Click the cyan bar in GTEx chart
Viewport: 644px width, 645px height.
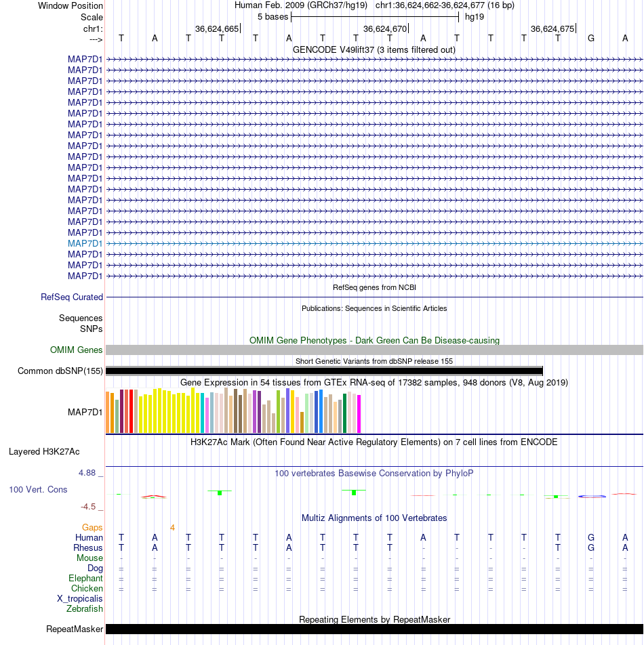pos(203,413)
